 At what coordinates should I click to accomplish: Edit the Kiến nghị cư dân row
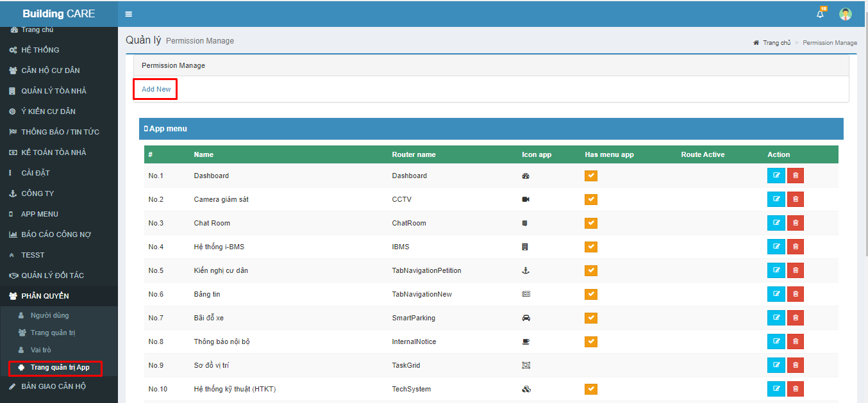point(776,270)
